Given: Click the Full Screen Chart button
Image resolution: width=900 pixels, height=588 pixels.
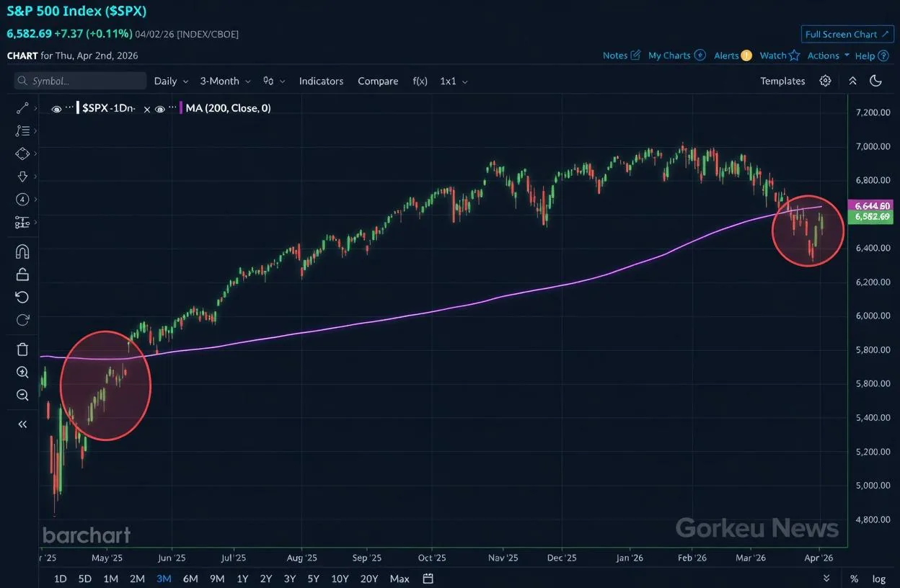Looking at the screenshot, I should 847,34.
